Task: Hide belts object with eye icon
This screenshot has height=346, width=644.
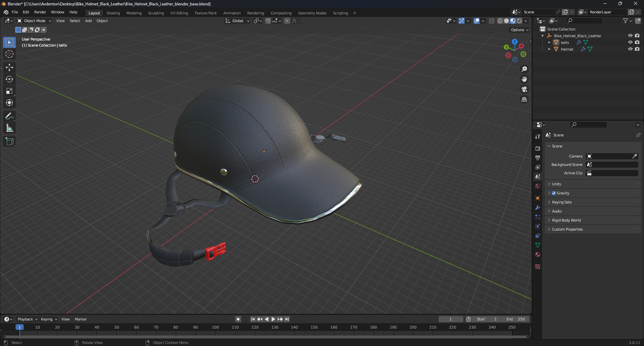Action: (x=630, y=42)
